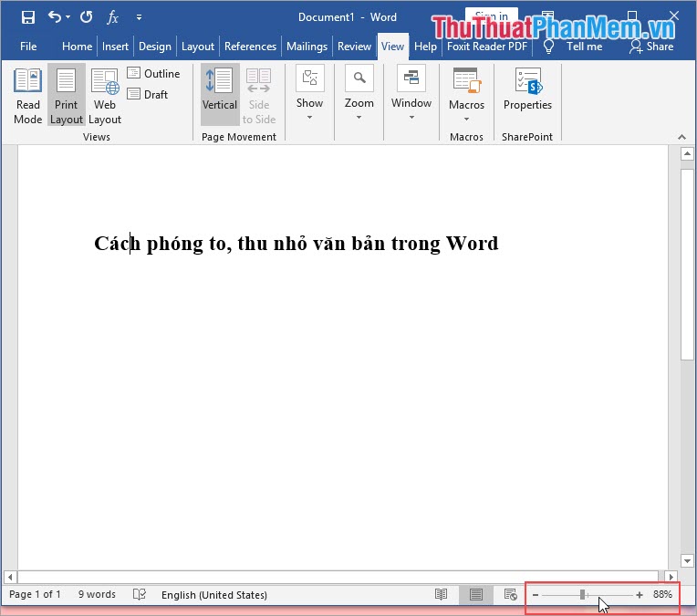Select Web Layout in the status bar
The height and width of the screenshot is (616, 697).
point(510,594)
